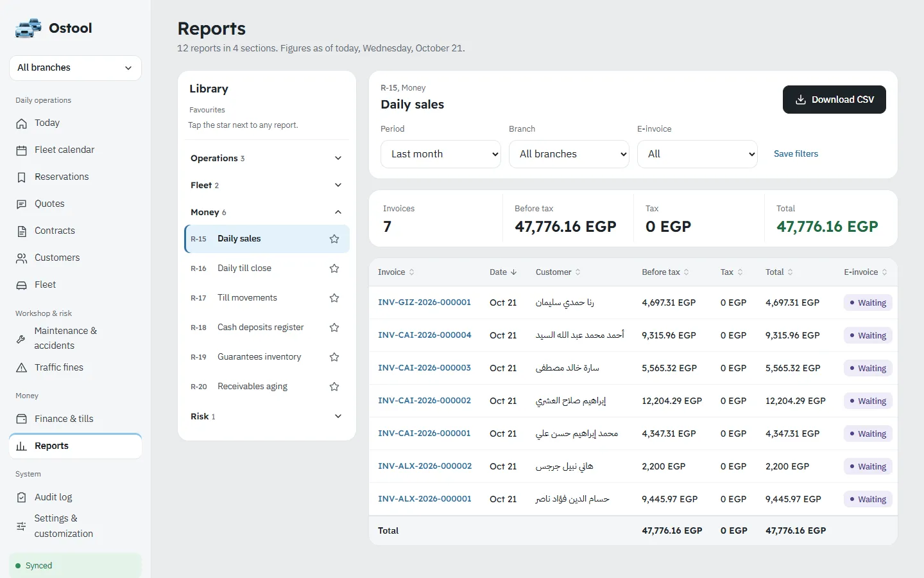Click the download icon in Download CSV
This screenshot has height=578, width=924.
pyautogui.click(x=801, y=100)
